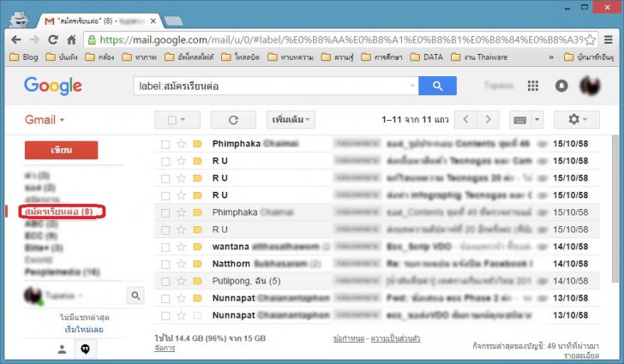Select the Peoplemedia label in sidebar
This screenshot has height=364, width=624.
point(62,272)
